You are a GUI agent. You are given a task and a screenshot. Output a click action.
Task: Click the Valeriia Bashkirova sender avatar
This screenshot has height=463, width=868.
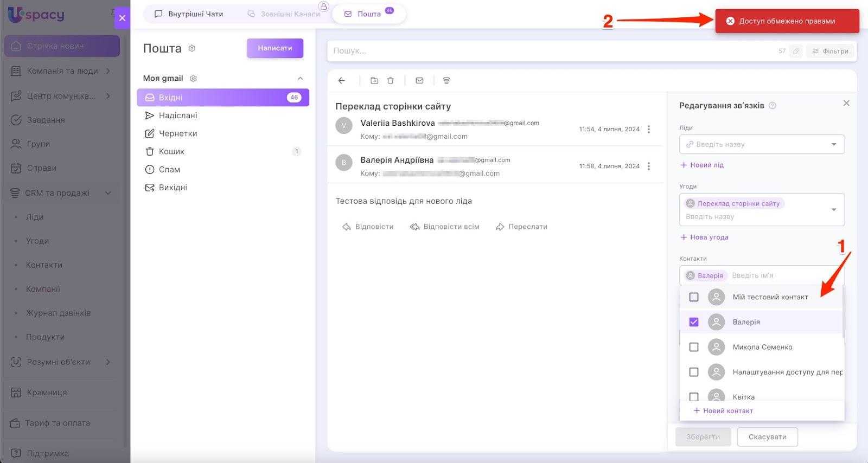point(344,125)
